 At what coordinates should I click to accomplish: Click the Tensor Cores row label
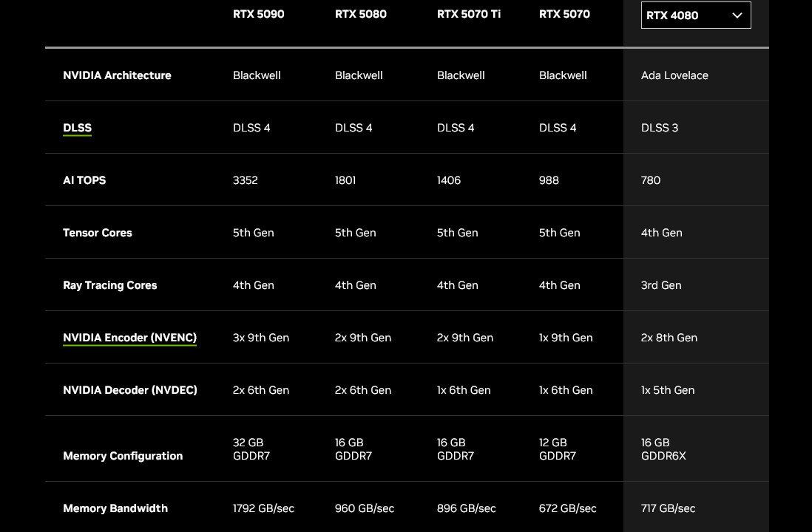[97, 233]
